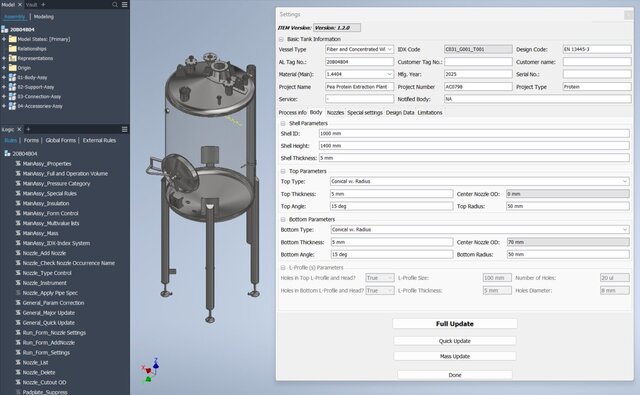Click the Relationships folder icon

13,49
